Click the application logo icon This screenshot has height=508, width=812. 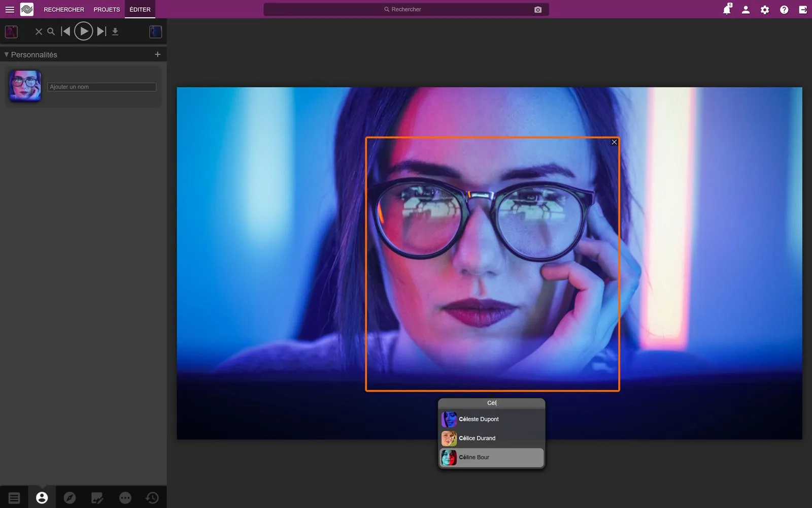point(27,9)
